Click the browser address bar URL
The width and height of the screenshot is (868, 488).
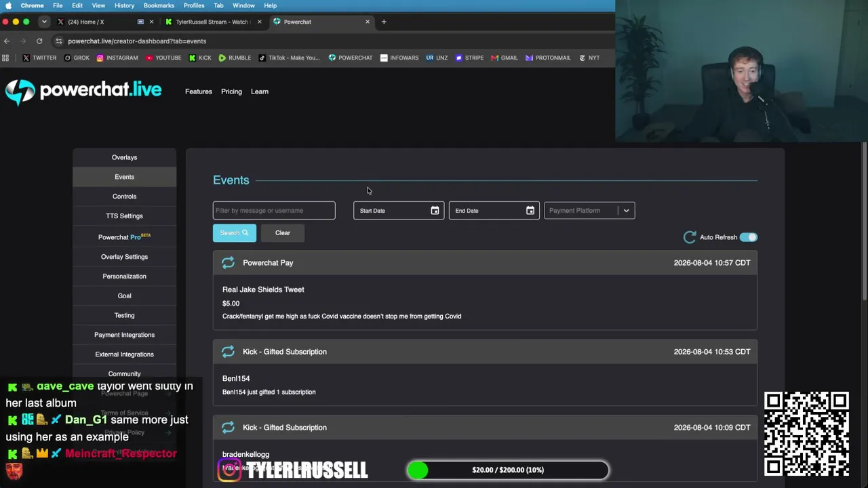point(137,41)
